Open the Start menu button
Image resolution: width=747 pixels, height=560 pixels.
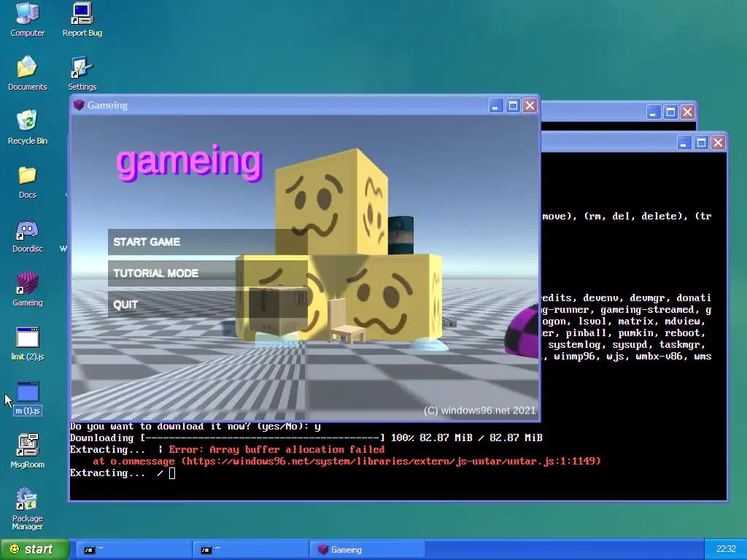click(x=34, y=549)
